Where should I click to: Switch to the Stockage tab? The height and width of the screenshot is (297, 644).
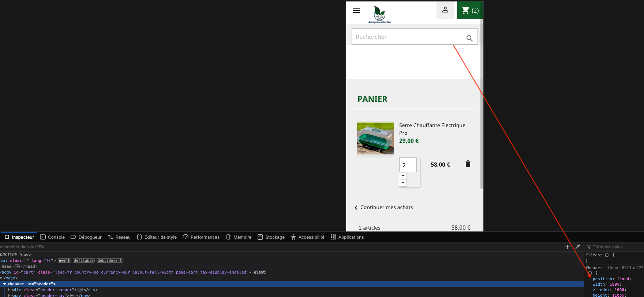tap(271, 237)
